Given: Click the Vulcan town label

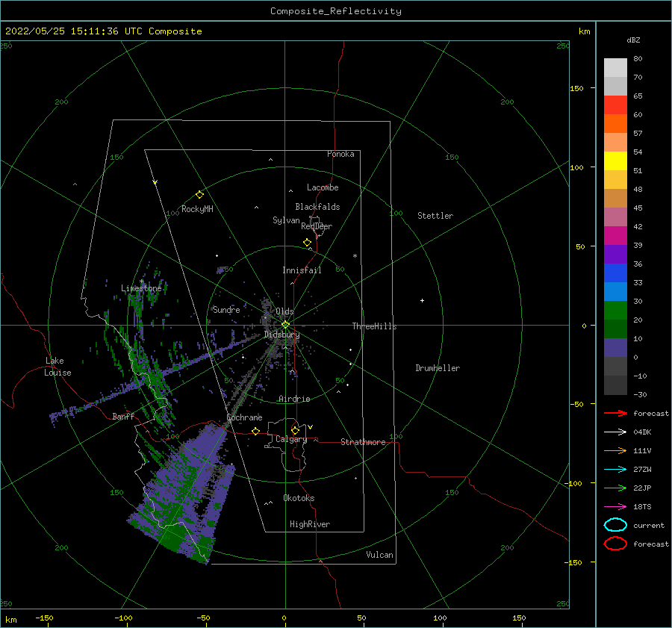Looking at the screenshot, I should [380, 555].
